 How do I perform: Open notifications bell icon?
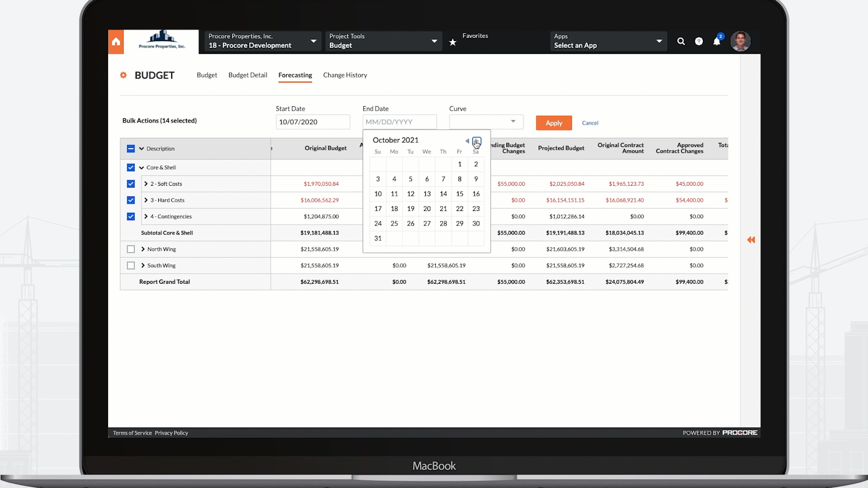click(717, 42)
